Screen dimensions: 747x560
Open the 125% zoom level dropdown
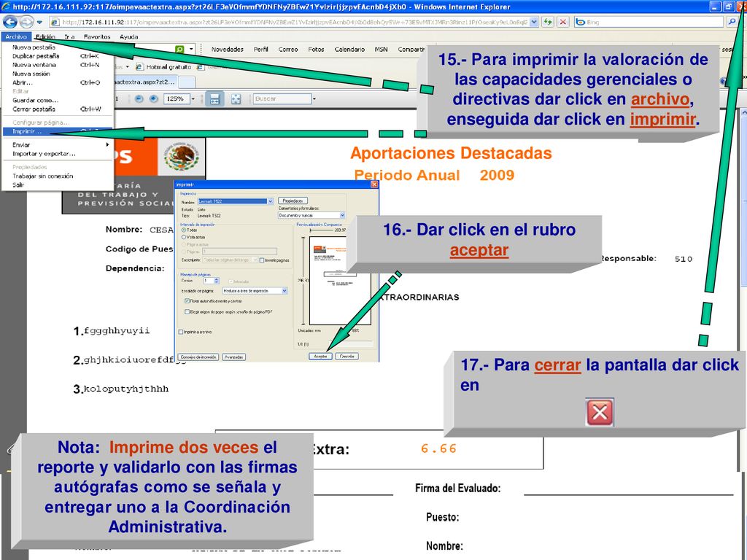pyautogui.click(x=193, y=99)
